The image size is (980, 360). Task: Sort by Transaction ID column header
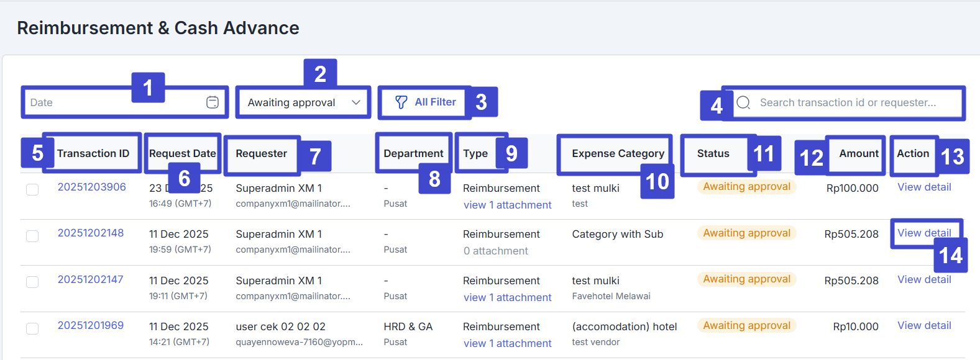[93, 153]
